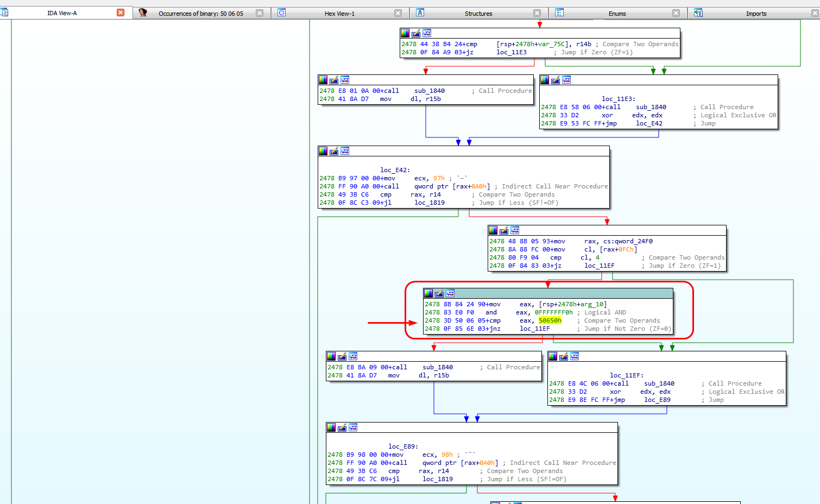Click the pencil icon on the loc_E42 block

click(334, 151)
